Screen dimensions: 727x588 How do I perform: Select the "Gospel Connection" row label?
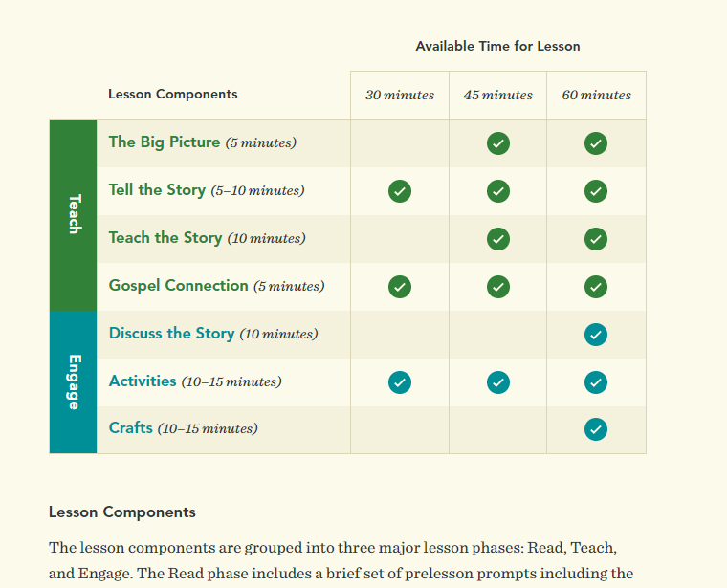pos(178,286)
